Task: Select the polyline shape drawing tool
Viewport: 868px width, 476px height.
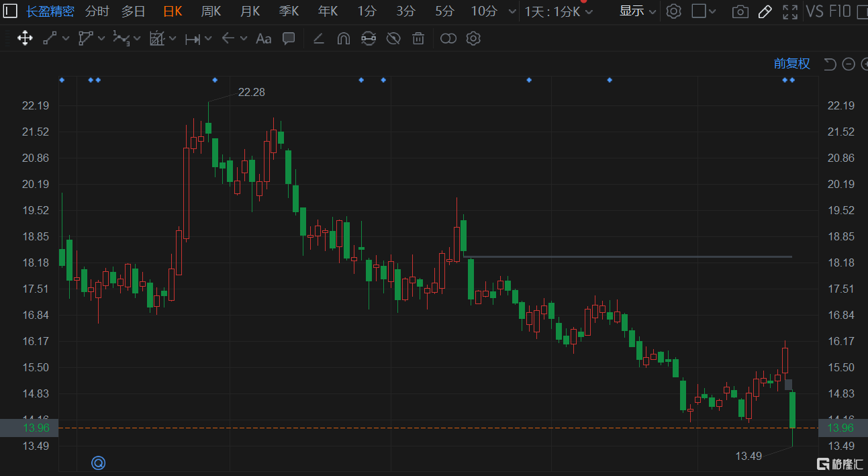Action: (x=85, y=38)
